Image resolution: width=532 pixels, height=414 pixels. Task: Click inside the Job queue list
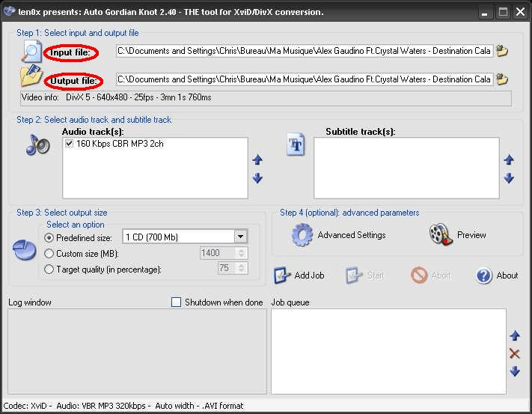pyautogui.click(x=388, y=351)
